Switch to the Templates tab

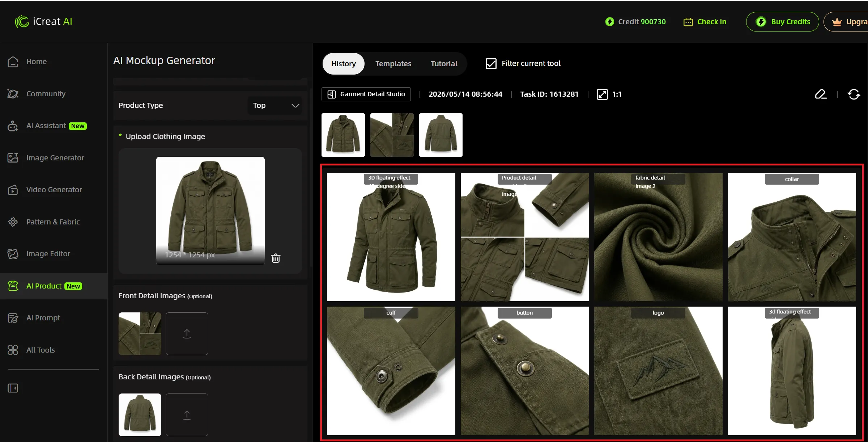(393, 64)
